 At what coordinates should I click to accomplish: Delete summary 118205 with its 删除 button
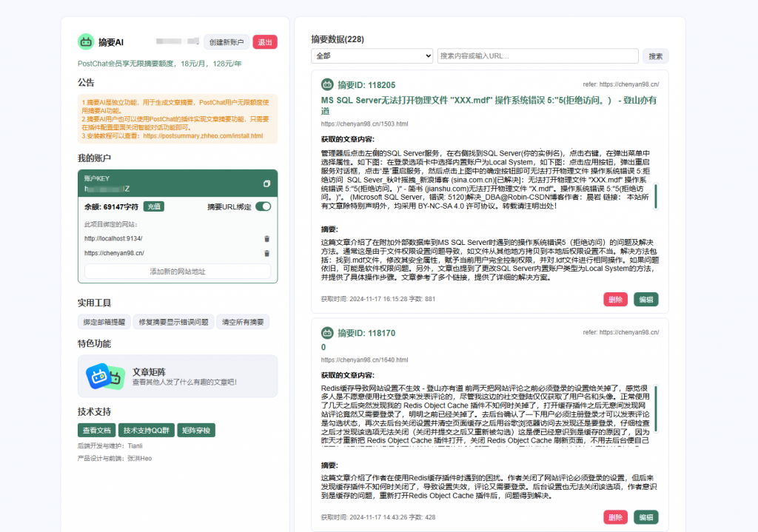point(615,299)
